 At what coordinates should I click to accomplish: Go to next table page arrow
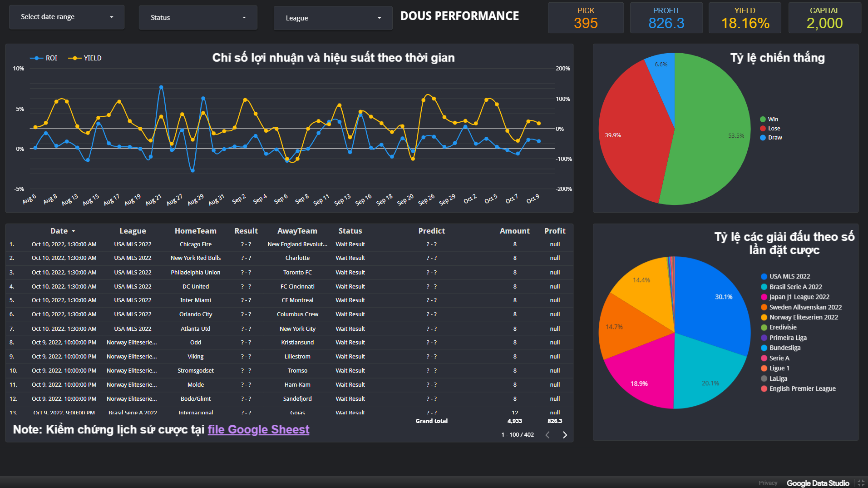(x=565, y=435)
